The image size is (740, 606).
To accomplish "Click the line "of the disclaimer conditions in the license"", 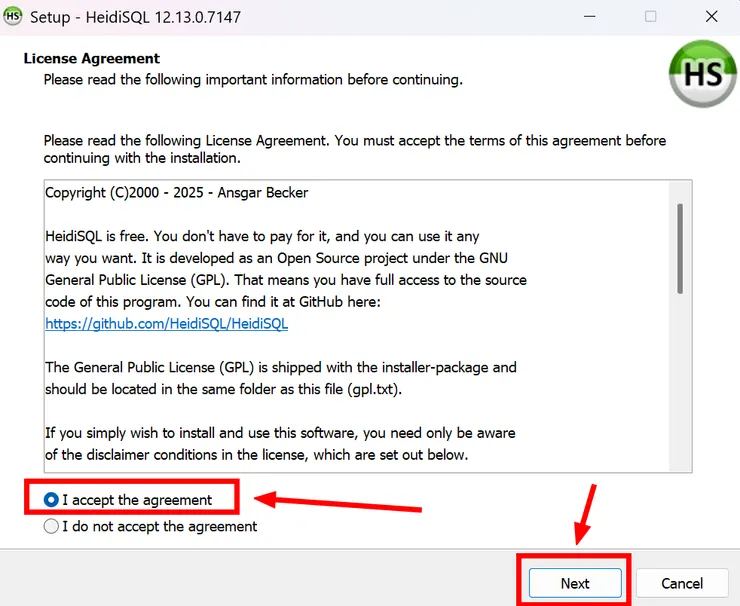I will coord(257,455).
